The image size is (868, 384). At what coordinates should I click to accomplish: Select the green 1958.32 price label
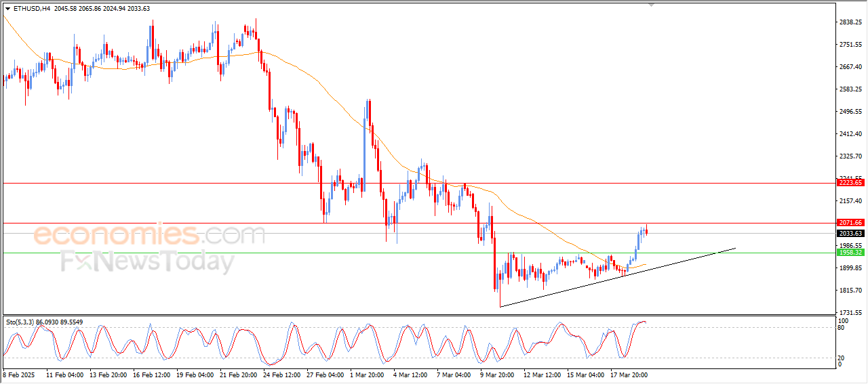pos(850,253)
